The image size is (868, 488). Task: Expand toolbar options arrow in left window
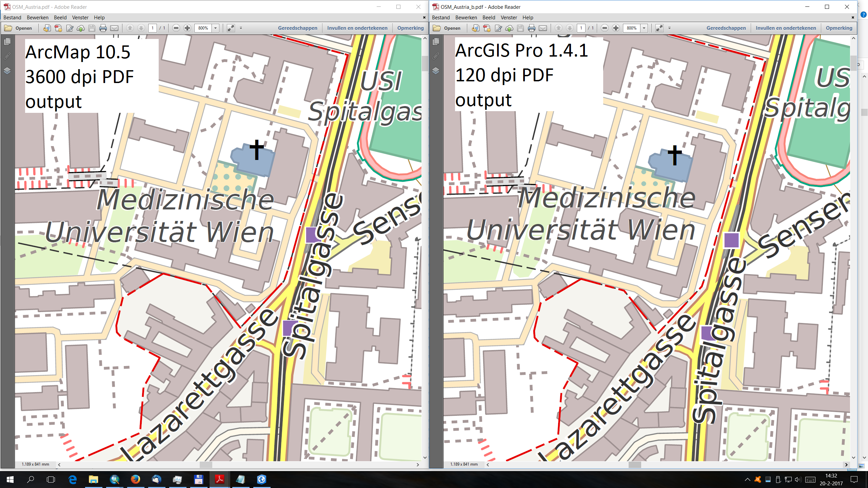[241, 28]
